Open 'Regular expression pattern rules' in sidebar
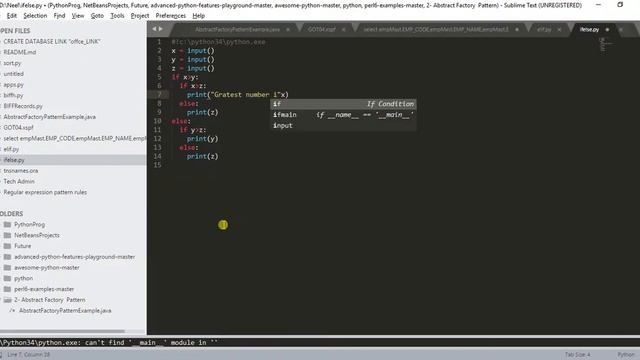 [45, 192]
